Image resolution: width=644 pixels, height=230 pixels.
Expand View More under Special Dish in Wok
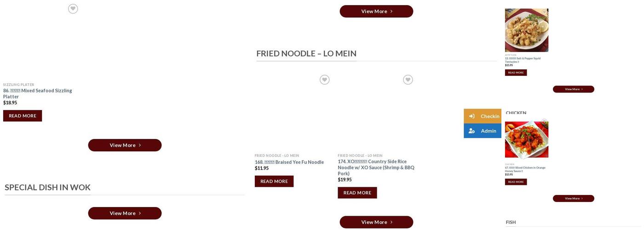125,213
